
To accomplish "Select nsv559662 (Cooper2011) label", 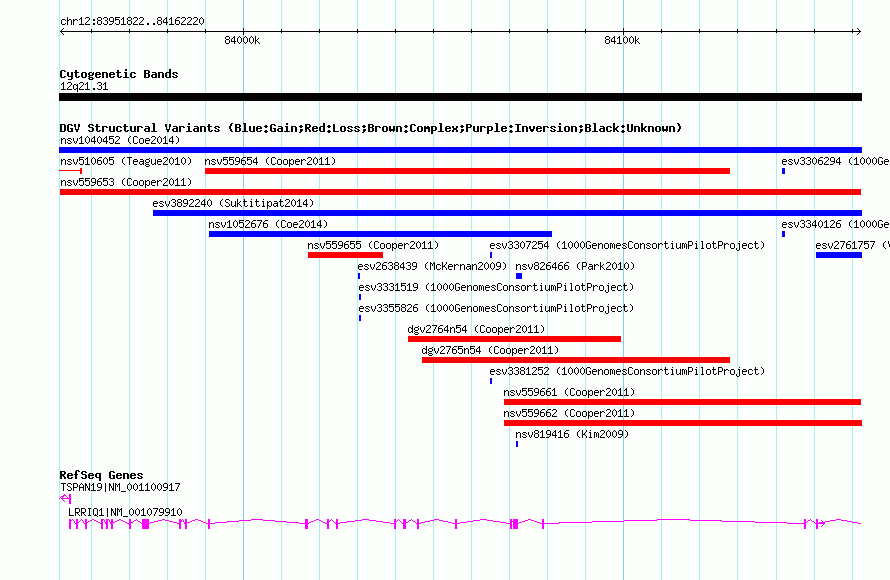I will 569,413.
